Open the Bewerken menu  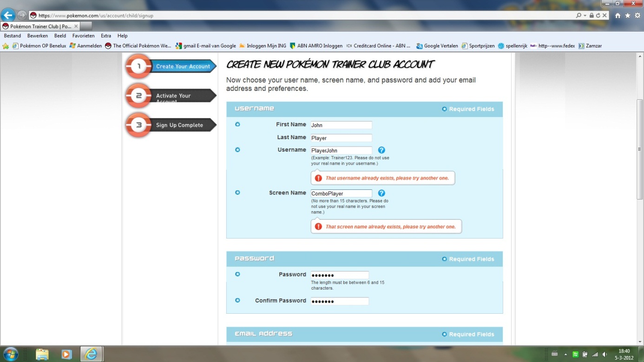pos(38,36)
